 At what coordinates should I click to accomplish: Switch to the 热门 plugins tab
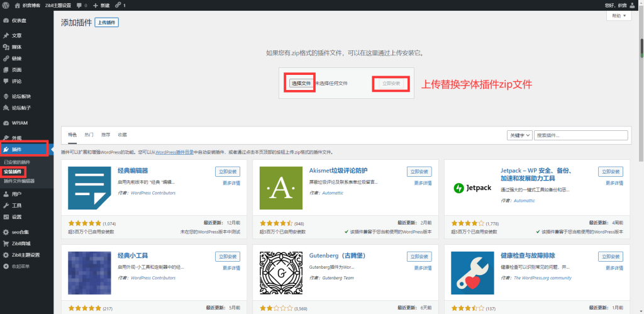[x=89, y=135]
